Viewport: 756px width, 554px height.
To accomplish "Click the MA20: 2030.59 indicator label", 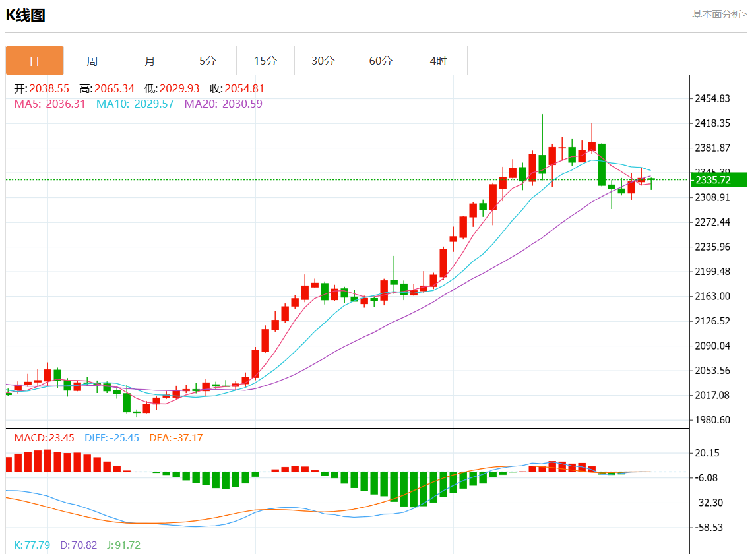I will (223, 104).
